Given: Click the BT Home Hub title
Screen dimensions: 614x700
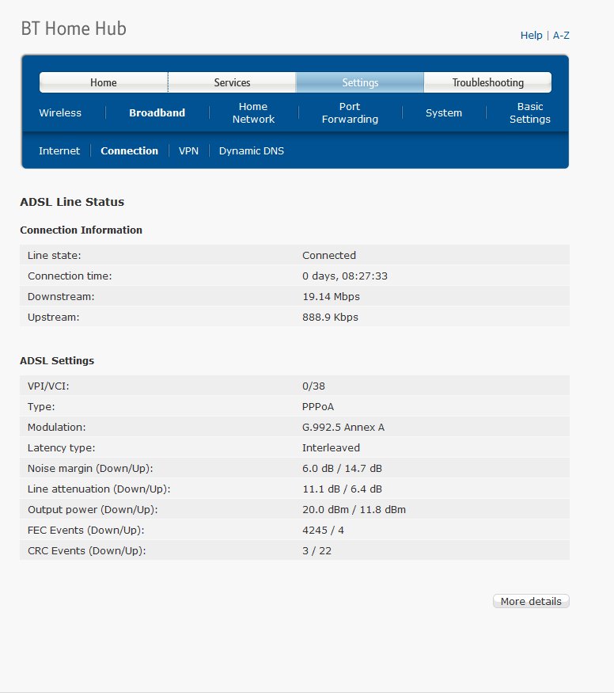Looking at the screenshot, I should 74,29.
